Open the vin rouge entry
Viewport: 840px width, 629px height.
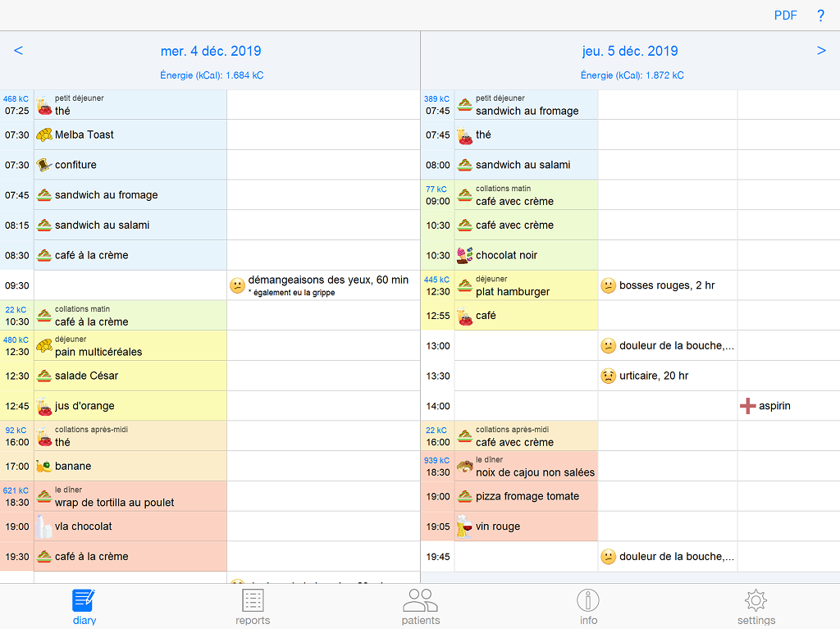[526, 526]
